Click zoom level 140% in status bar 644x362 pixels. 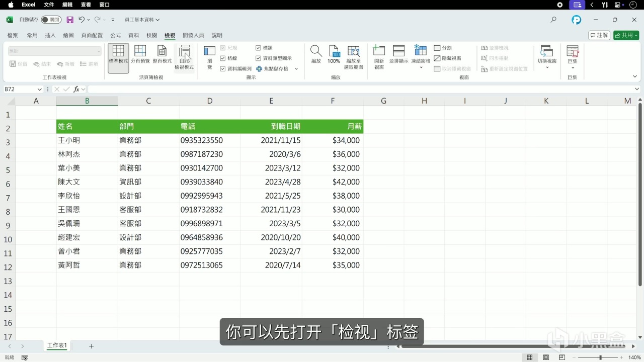[x=635, y=357]
